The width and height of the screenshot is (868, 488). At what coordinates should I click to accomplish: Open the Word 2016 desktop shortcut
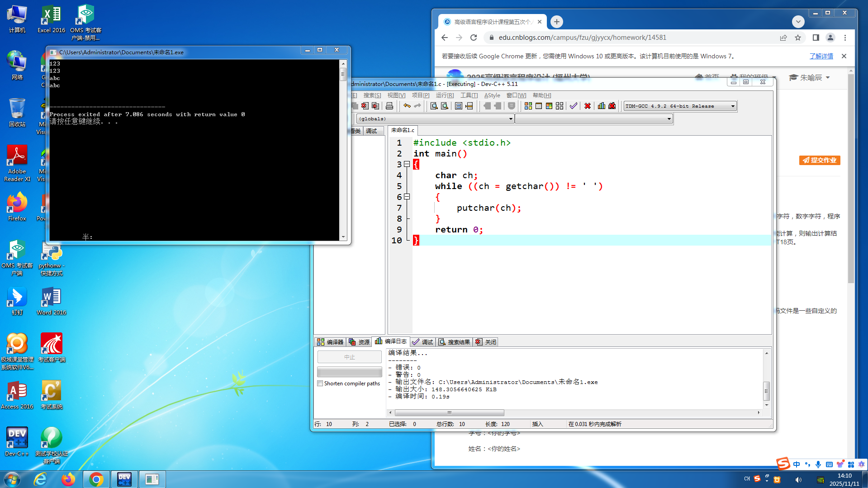51,301
